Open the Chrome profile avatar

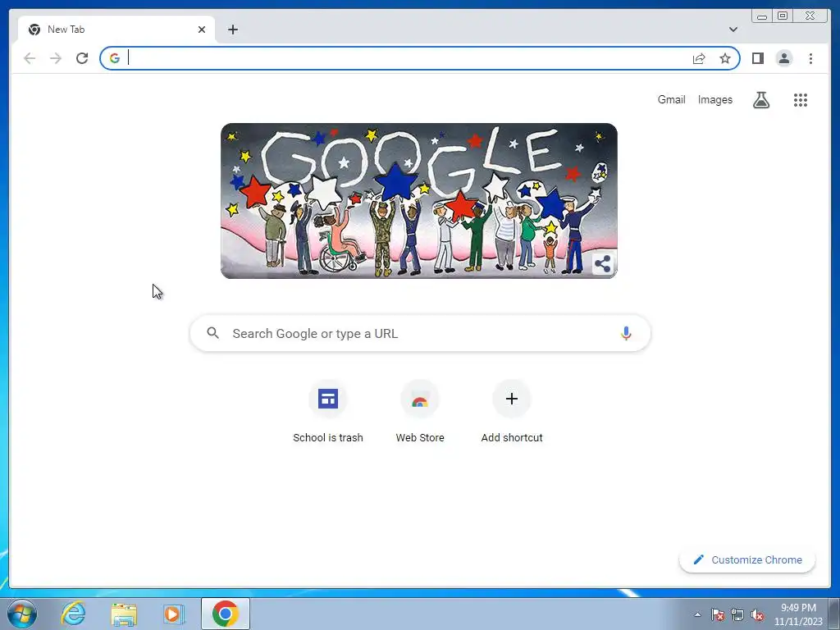tap(783, 58)
